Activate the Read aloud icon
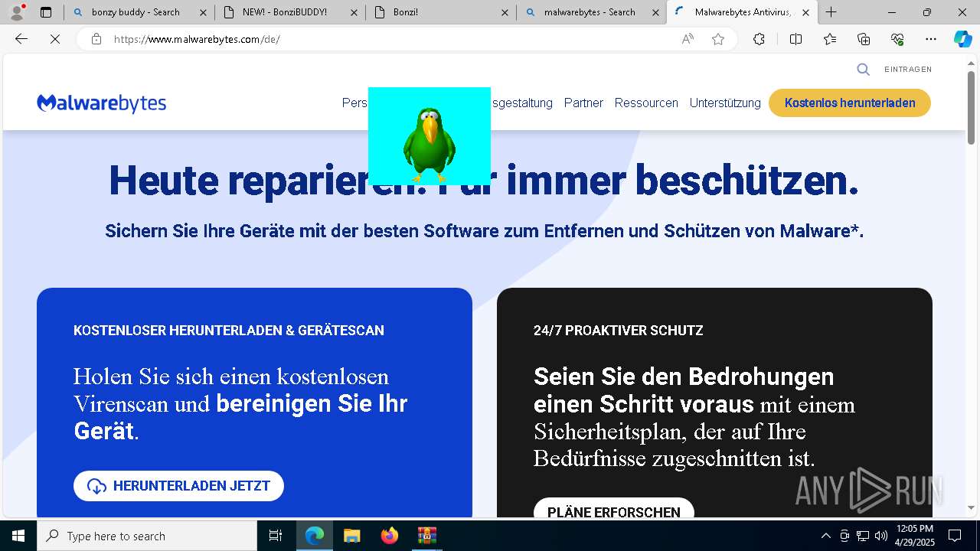 point(688,39)
